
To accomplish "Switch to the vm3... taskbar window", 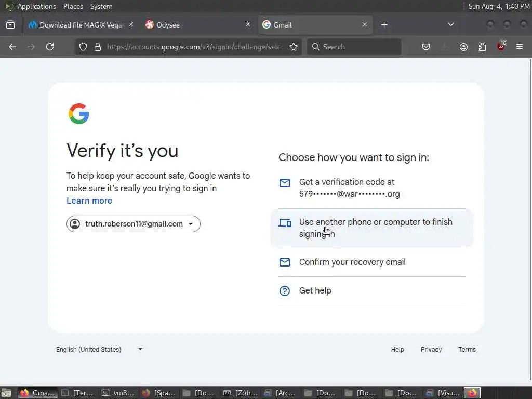I will [118, 393].
